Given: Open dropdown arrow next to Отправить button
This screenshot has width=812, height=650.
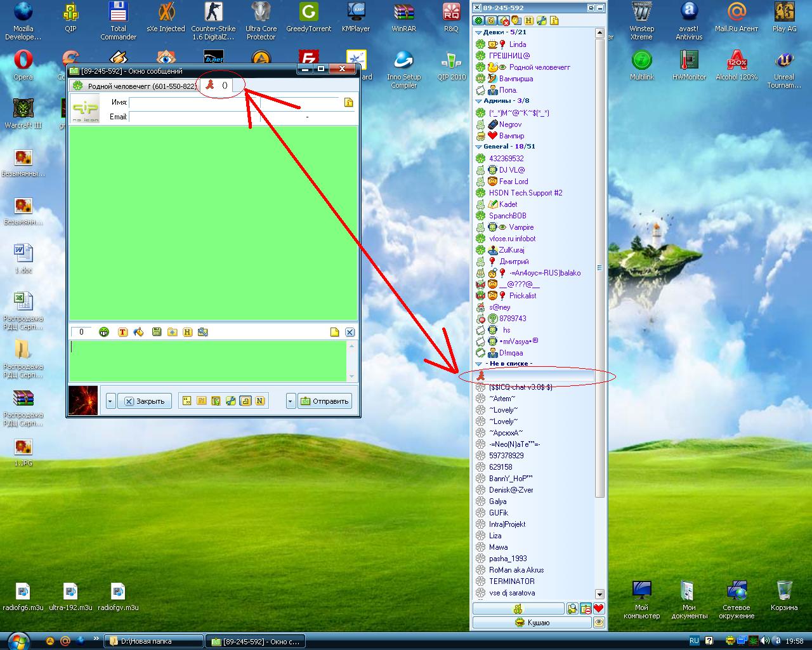Looking at the screenshot, I should (x=290, y=401).
